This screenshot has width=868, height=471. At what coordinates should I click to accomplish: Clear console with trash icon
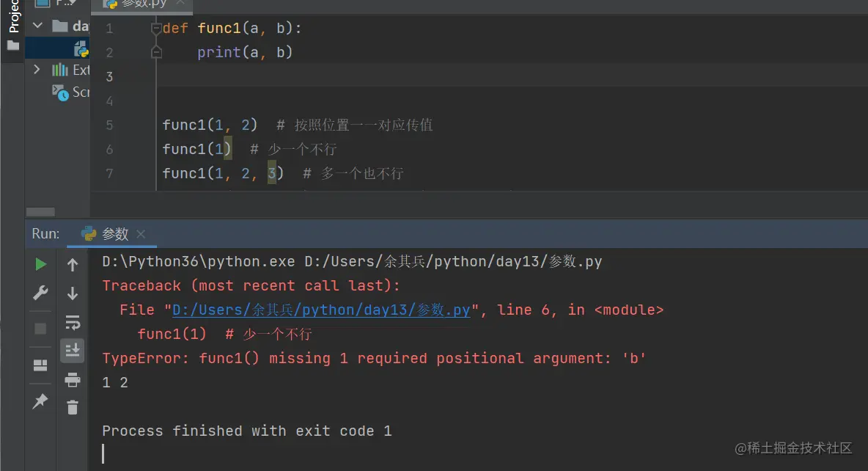pyautogui.click(x=73, y=407)
